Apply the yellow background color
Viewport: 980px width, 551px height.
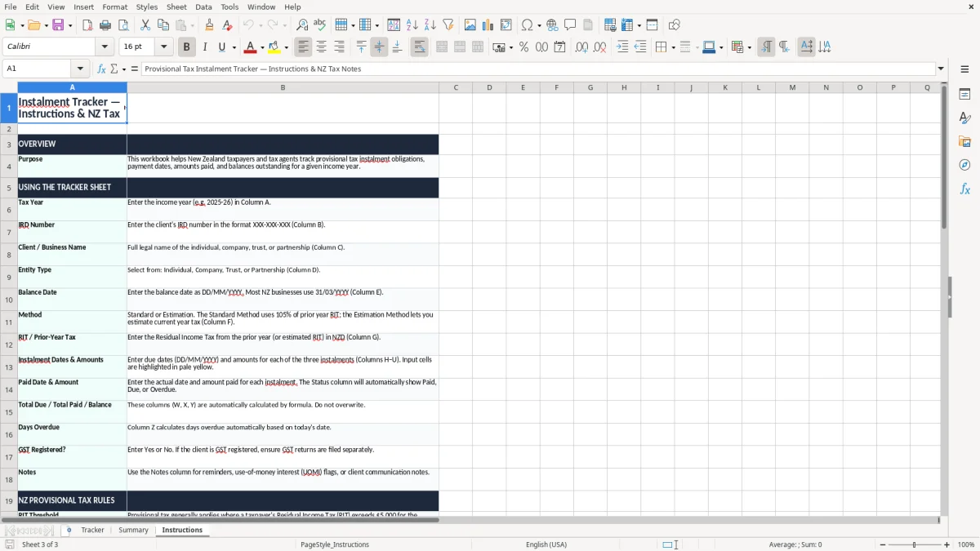click(274, 47)
